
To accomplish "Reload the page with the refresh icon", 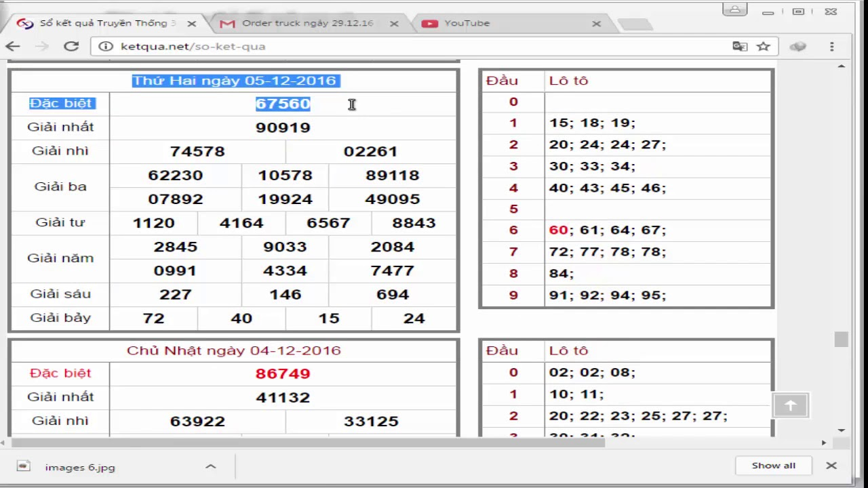I will pos(71,46).
